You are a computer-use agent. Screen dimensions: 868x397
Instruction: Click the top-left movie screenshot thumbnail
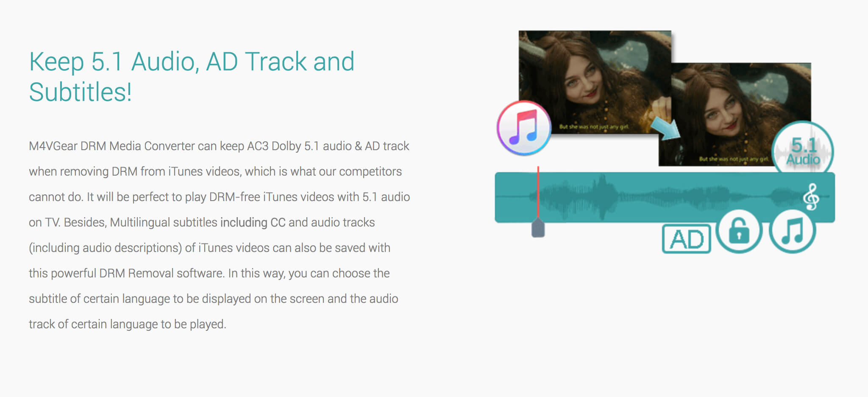[x=595, y=82]
